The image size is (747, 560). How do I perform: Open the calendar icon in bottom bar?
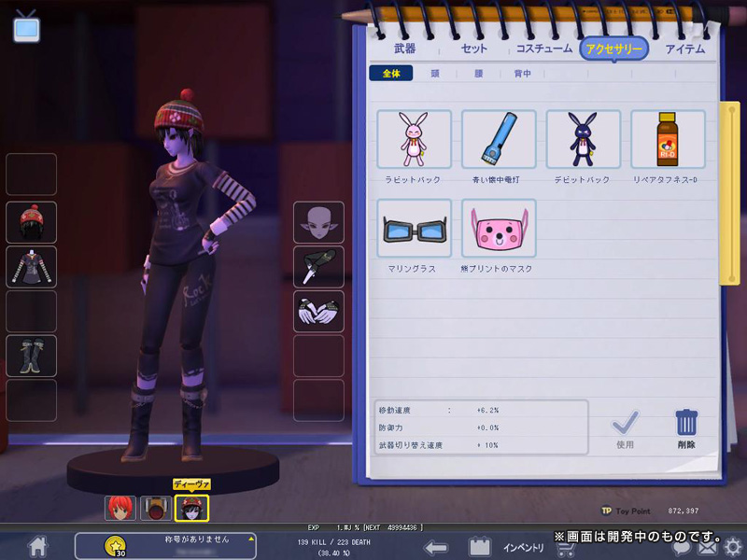pos(480,547)
